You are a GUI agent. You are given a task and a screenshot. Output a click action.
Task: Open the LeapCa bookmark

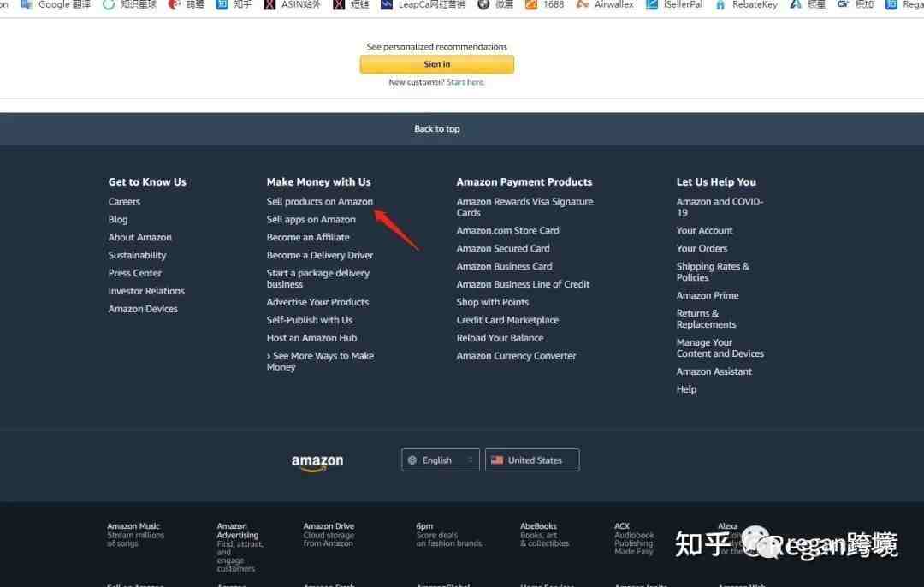[x=423, y=5]
